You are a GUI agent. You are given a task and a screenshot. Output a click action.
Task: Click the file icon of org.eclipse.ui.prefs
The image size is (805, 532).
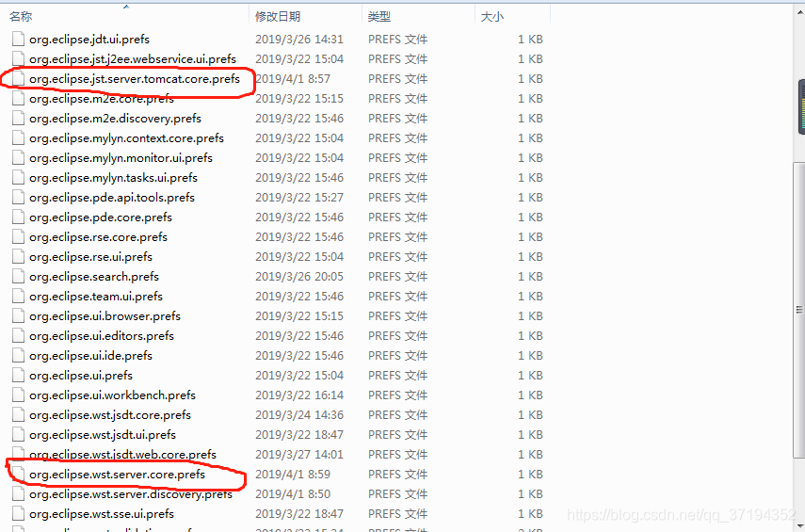pos(18,376)
